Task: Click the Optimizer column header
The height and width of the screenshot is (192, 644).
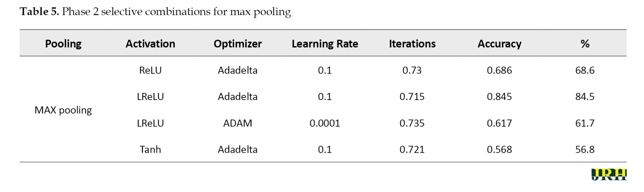Action: (238, 44)
